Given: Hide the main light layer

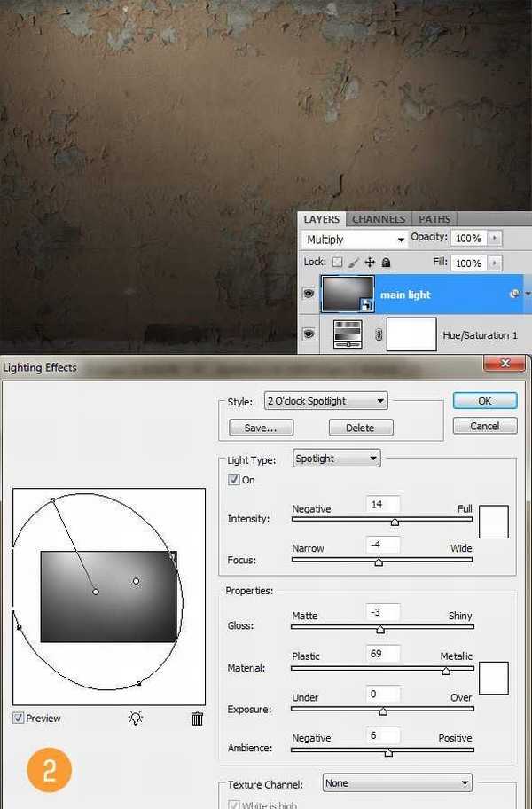Looking at the screenshot, I should click(309, 295).
